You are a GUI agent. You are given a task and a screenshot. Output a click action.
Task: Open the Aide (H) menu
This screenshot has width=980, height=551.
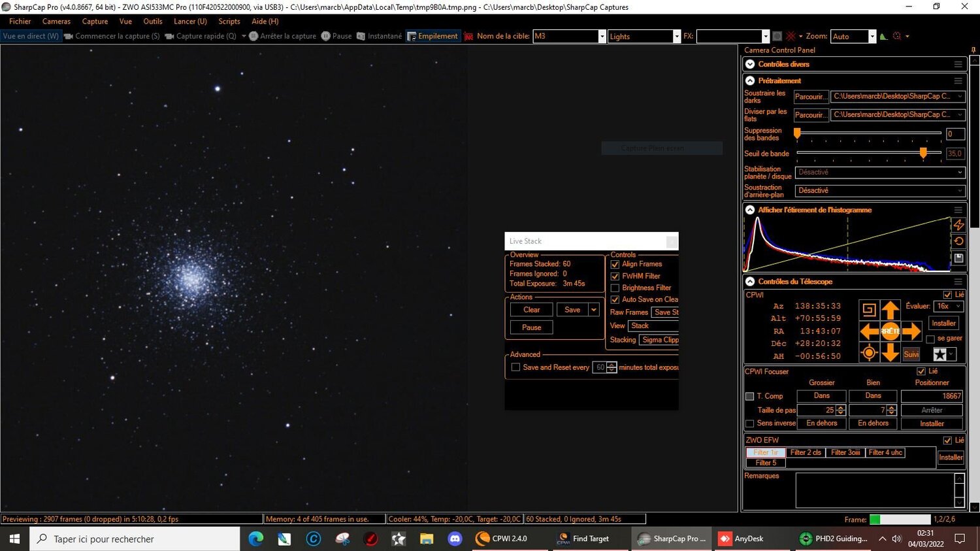click(x=265, y=22)
